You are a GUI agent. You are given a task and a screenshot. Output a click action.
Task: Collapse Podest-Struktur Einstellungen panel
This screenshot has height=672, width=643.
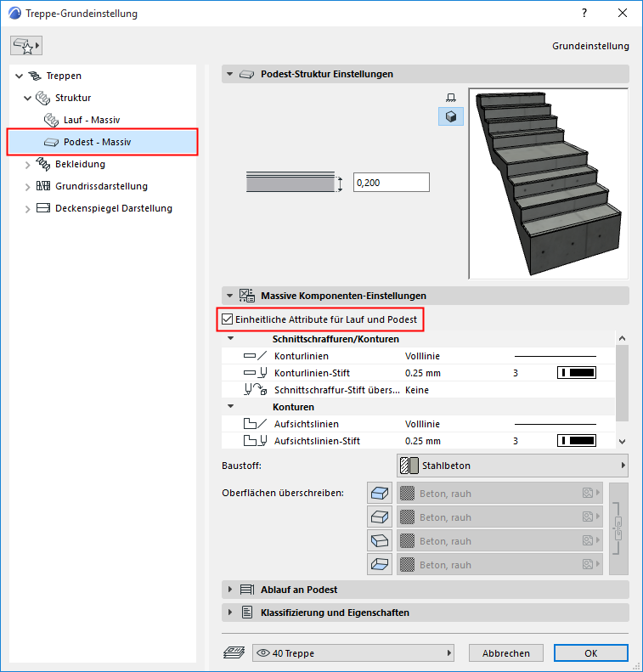230,74
